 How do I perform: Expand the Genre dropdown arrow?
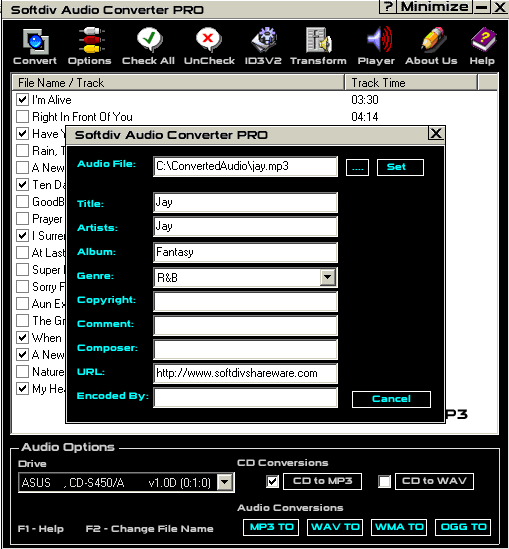328,277
